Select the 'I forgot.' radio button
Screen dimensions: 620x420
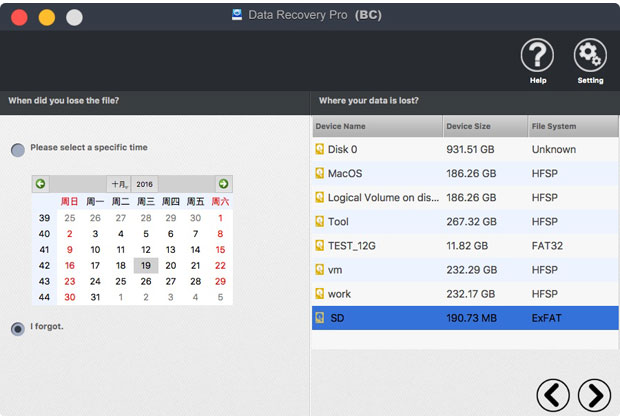[18, 329]
